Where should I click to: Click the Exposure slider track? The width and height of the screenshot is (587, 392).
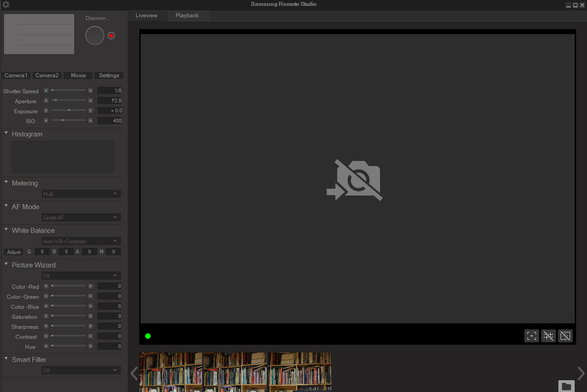[68, 111]
